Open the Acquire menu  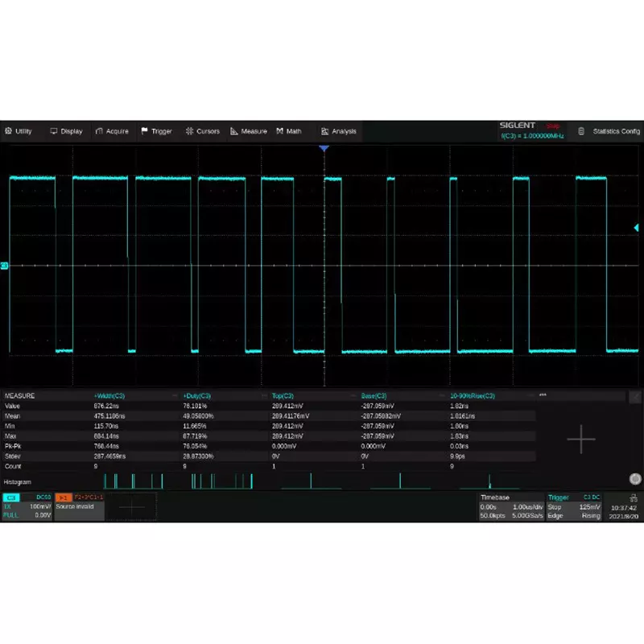112,131
